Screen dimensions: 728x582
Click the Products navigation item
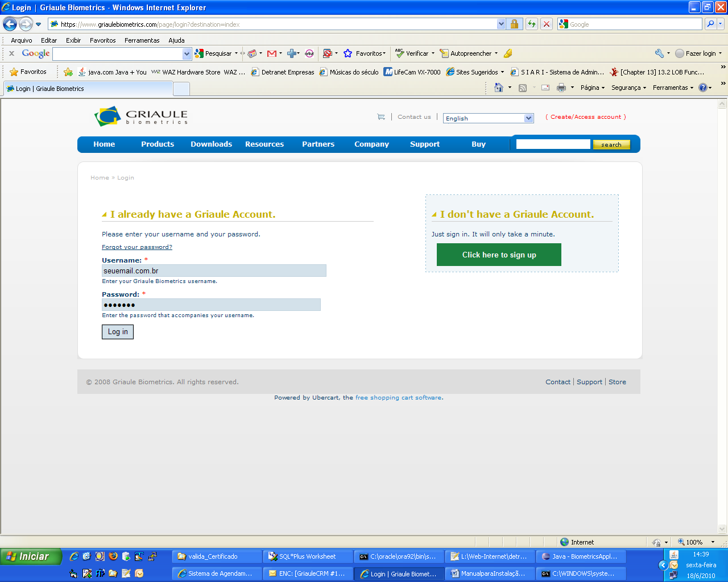coord(158,144)
